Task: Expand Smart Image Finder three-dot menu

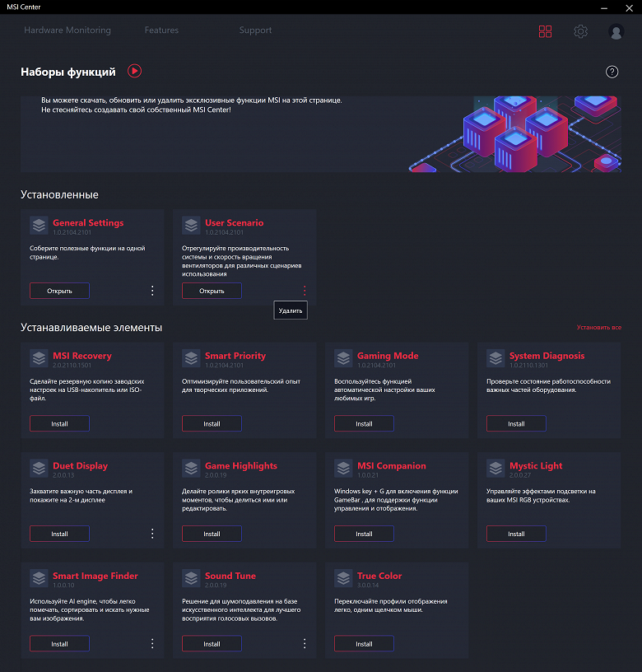Action: 152,643
